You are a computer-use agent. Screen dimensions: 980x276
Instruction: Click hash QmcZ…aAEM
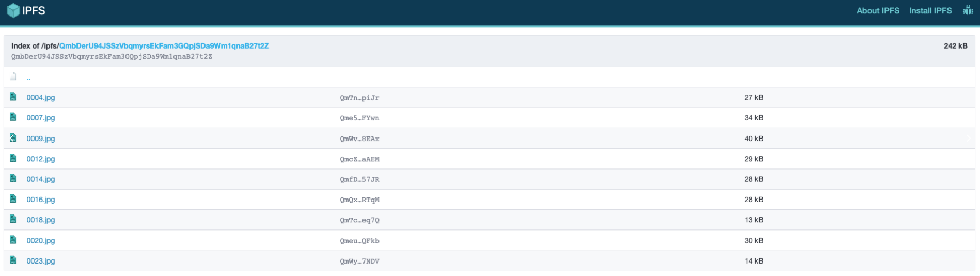pos(359,159)
